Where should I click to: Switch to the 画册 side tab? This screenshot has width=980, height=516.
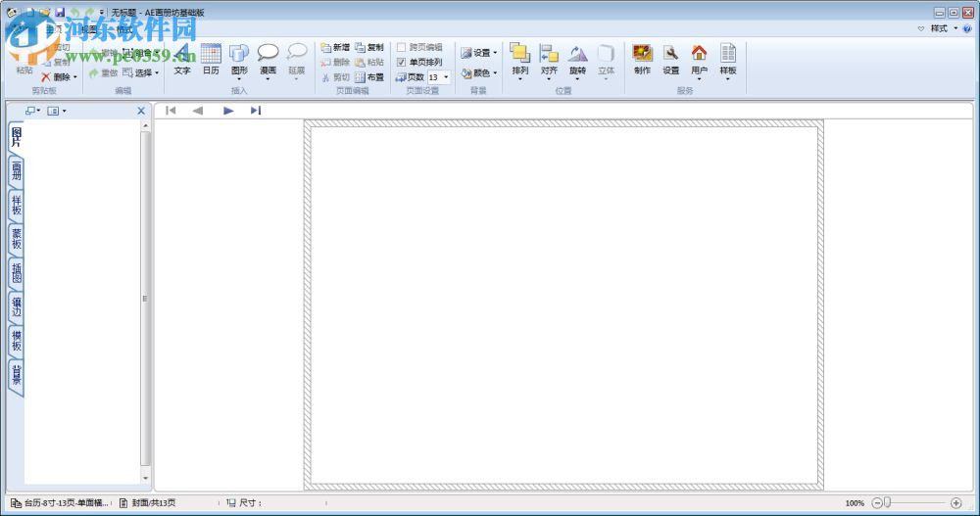17,171
